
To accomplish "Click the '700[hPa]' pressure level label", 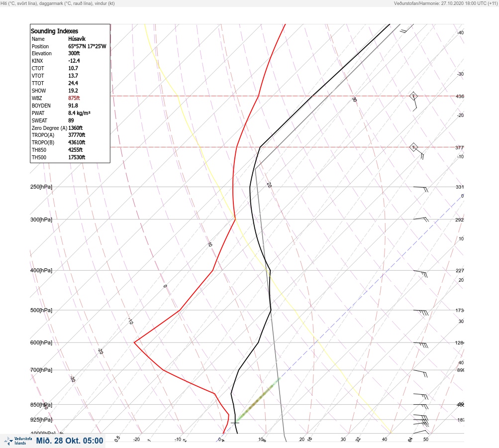I will (41, 370).
